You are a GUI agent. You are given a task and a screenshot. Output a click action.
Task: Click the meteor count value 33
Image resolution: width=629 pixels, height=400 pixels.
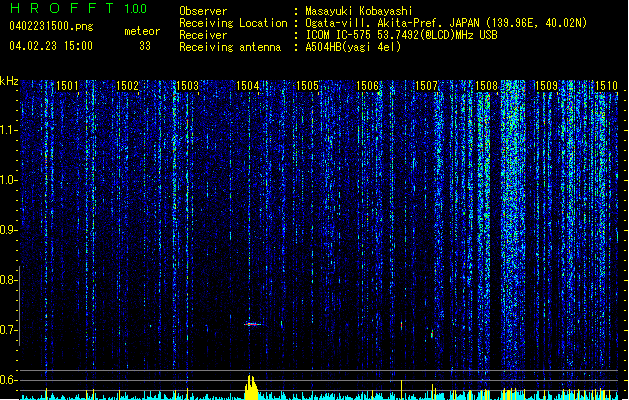tap(145, 46)
